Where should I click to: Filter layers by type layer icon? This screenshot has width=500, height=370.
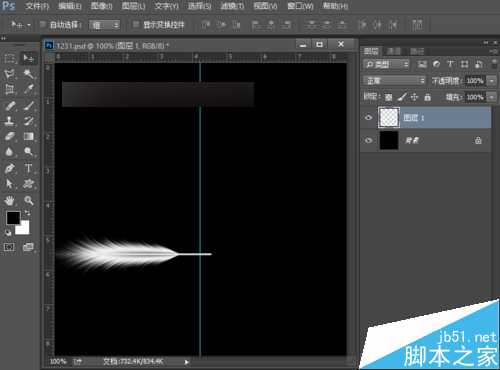point(450,64)
